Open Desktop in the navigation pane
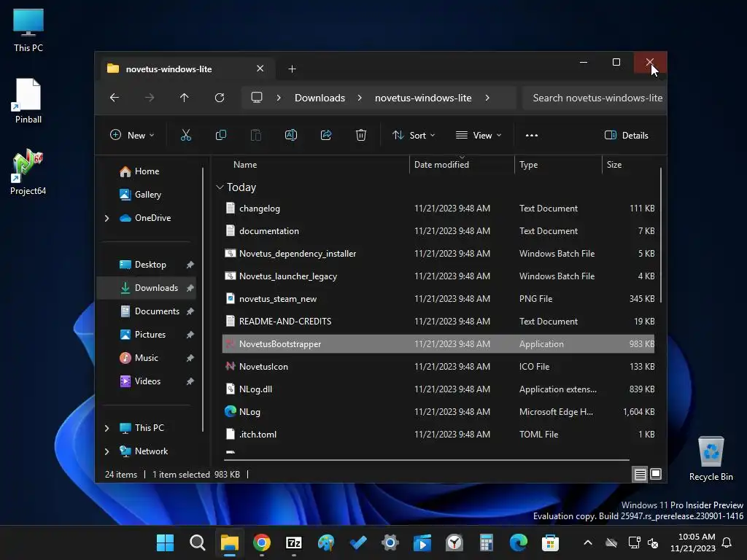Image resolution: width=747 pixels, height=560 pixels. tap(143, 265)
